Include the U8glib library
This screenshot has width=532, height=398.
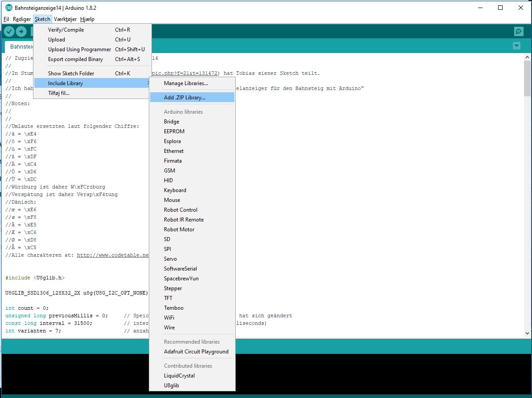click(x=192, y=386)
